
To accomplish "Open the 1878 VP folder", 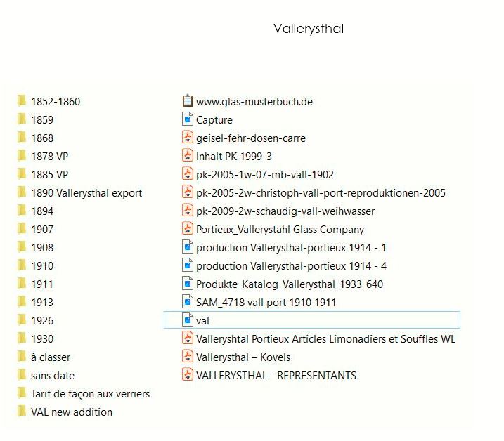I will [x=49, y=156].
